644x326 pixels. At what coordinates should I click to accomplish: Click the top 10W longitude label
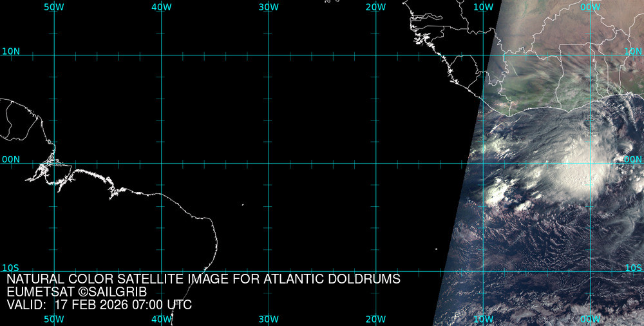click(482, 6)
